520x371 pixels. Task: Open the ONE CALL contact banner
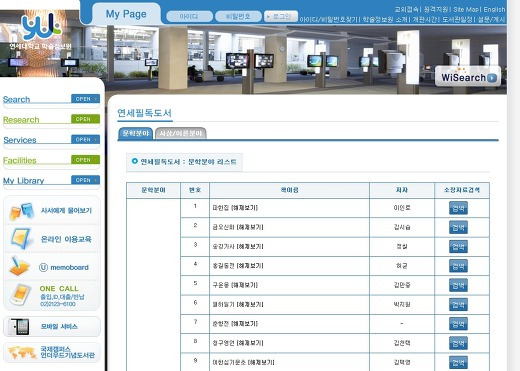(x=52, y=295)
